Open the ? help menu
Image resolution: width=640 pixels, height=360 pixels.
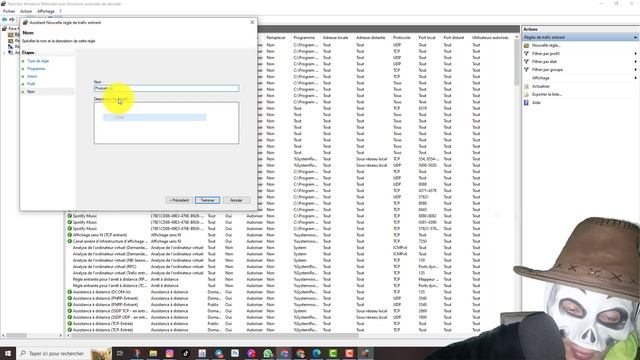(60, 11)
